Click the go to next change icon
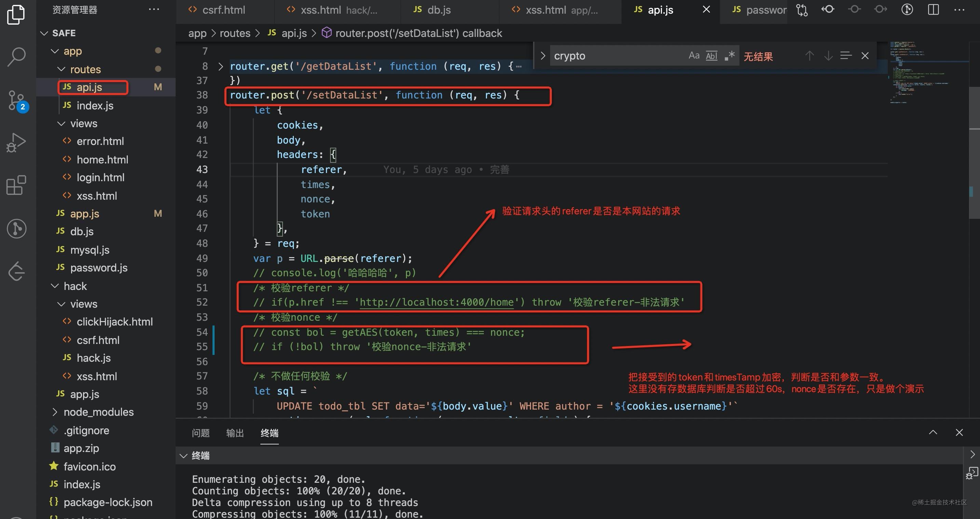 point(880,9)
